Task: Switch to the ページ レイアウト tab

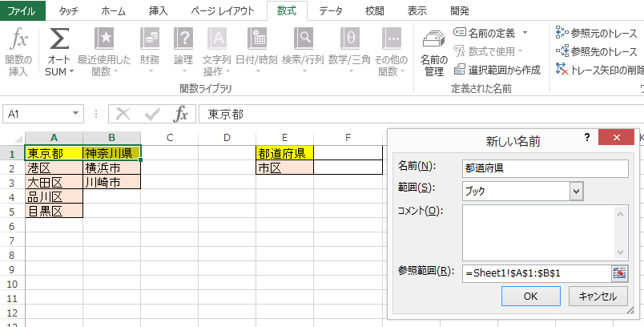Action: pos(223,11)
